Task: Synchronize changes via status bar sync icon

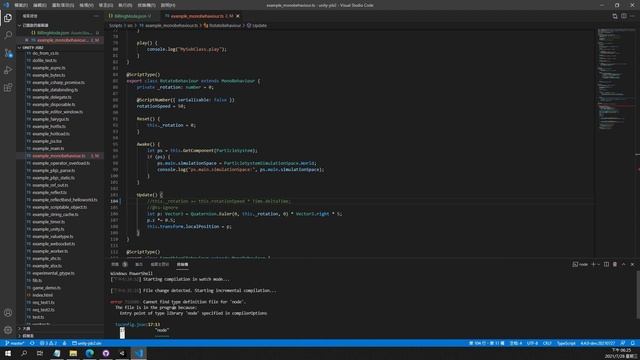Action: (32, 343)
